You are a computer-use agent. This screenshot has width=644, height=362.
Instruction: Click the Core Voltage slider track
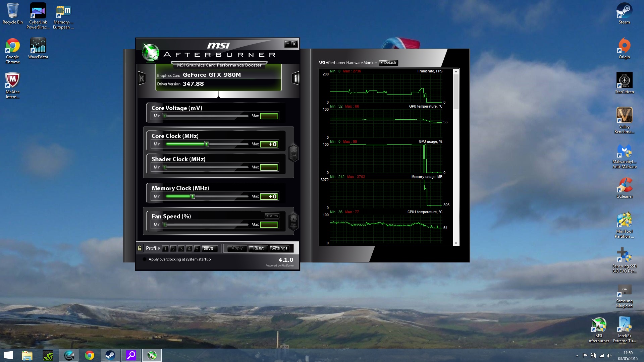tap(206, 116)
